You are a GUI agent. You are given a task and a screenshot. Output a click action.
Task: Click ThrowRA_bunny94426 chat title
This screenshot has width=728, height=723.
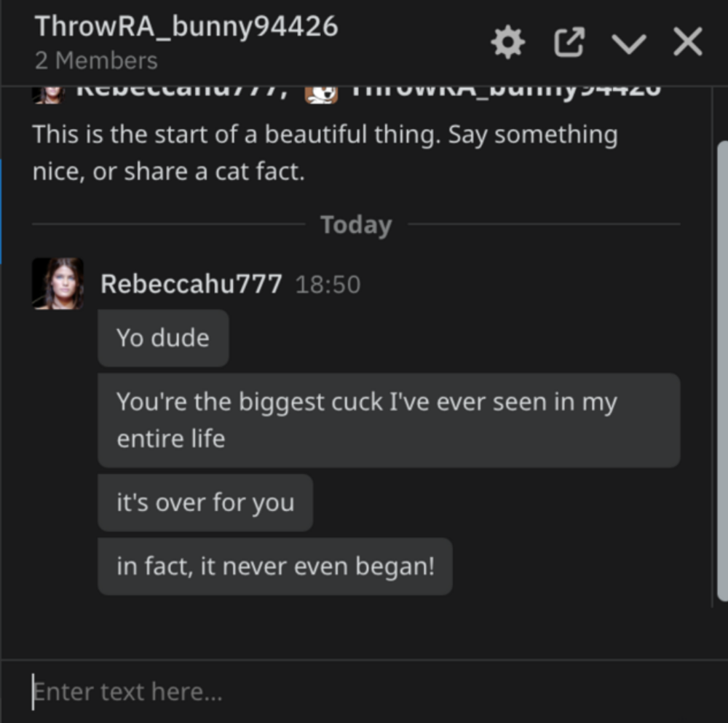[x=186, y=26]
